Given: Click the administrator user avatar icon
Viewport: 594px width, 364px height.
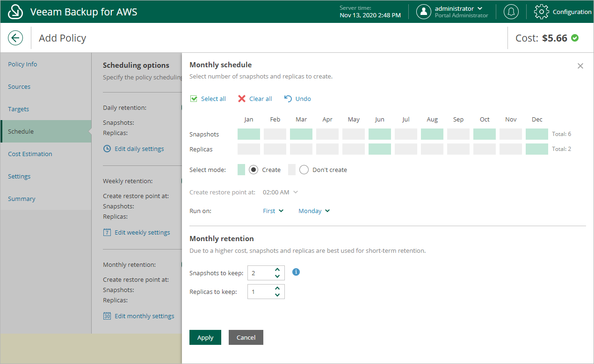Looking at the screenshot, I should (x=423, y=12).
